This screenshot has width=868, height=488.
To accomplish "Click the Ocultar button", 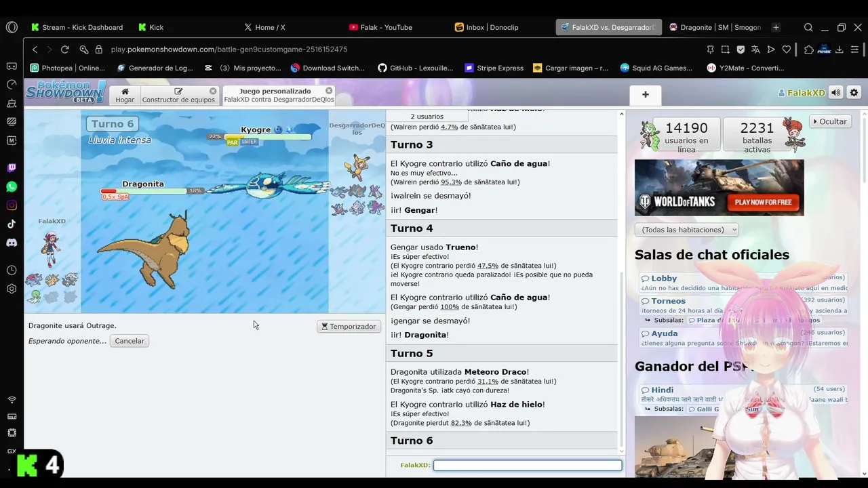I will point(830,121).
